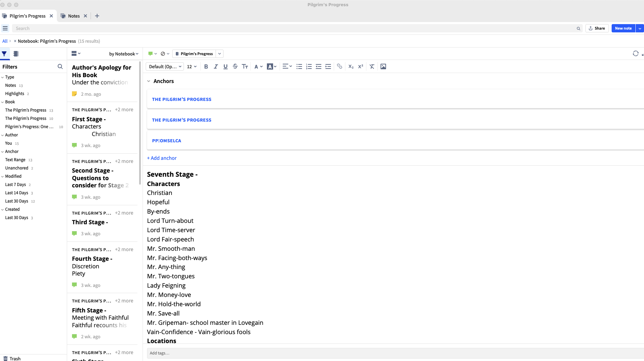Collapse the Anchors section
The height and width of the screenshot is (361, 644).
click(149, 81)
